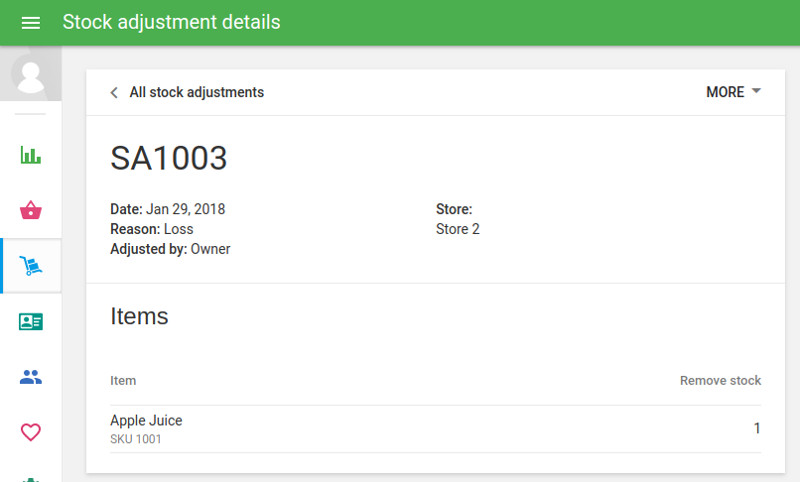The width and height of the screenshot is (800, 482).
Task: Open the Inventory management cart icon
Action: [31, 266]
